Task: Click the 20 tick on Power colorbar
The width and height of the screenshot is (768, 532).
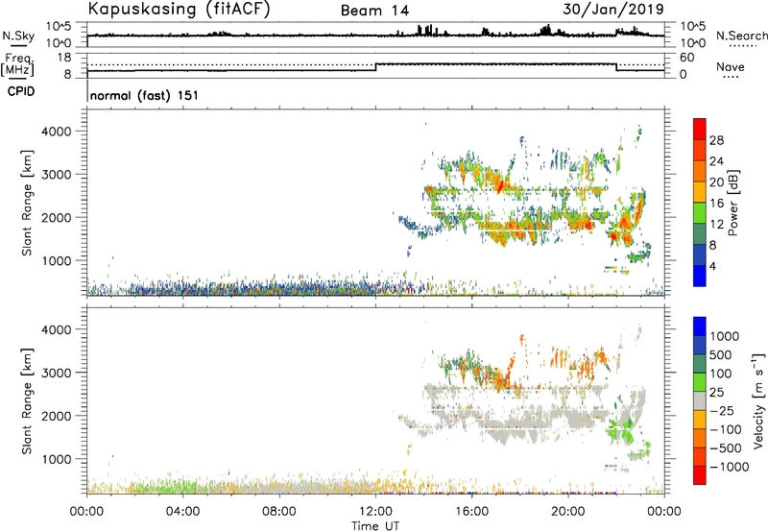Action: click(716, 182)
